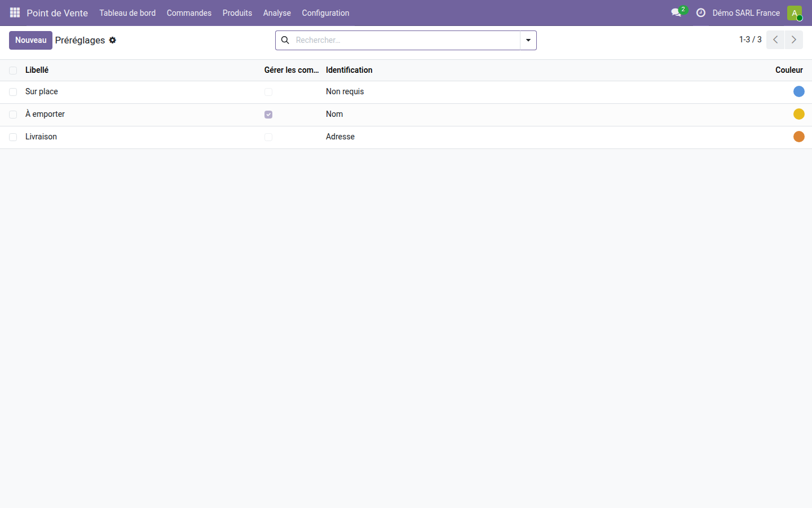This screenshot has width=812, height=508.
Task: Open the Commandes menu
Action: 189,13
